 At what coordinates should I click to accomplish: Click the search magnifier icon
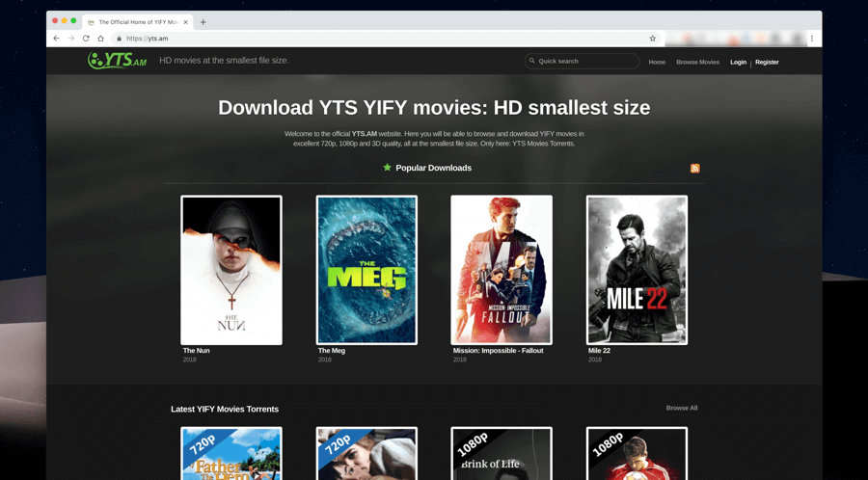point(532,61)
